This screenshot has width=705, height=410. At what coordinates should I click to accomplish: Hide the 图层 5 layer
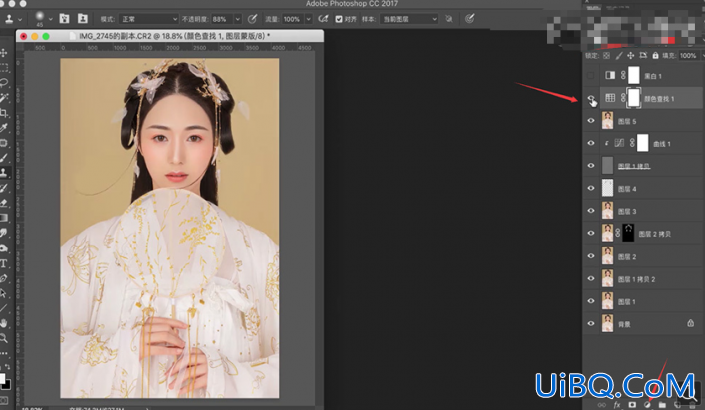[x=591, y=121]
